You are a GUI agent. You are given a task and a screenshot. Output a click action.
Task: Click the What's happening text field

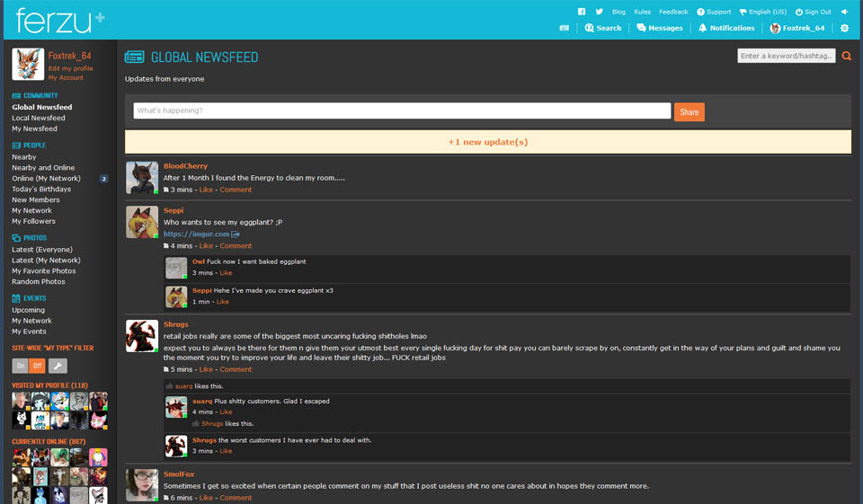click(x=402, y=111)
